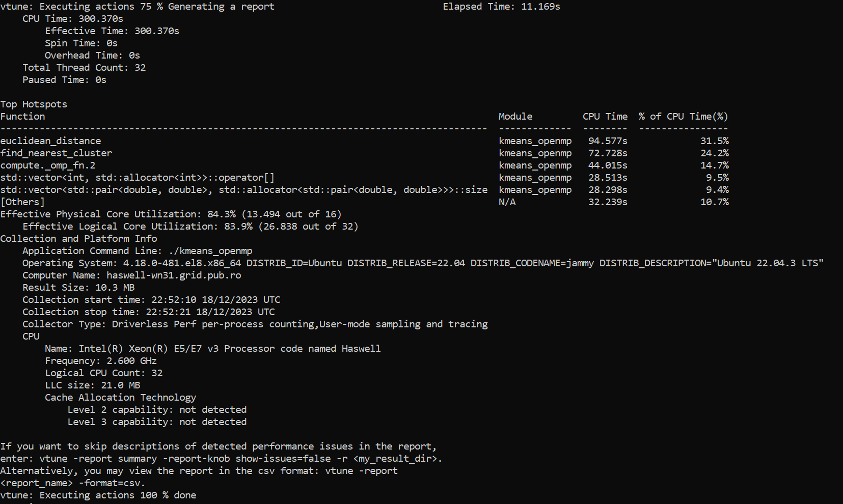Click the 28.513s CPU time value
The height and width of the screenshot is (504, 843).
pyautogui.click(x=608, y=178)
